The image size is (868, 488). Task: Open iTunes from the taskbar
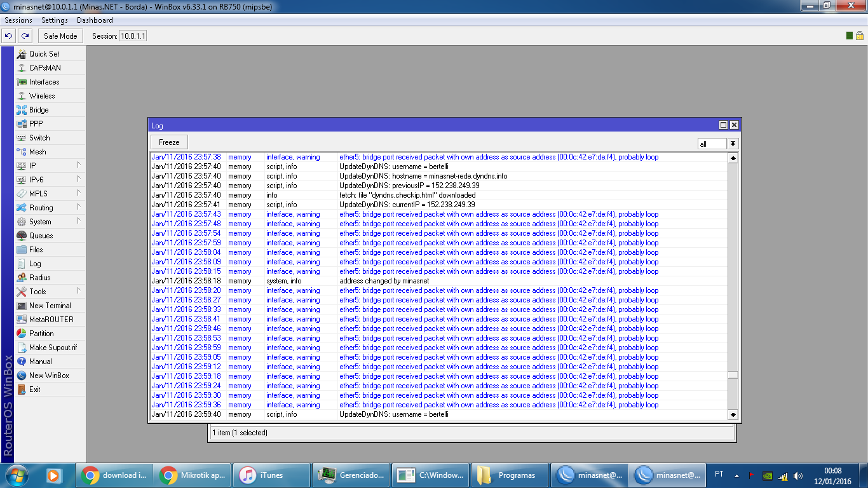[x=272, y=475]
